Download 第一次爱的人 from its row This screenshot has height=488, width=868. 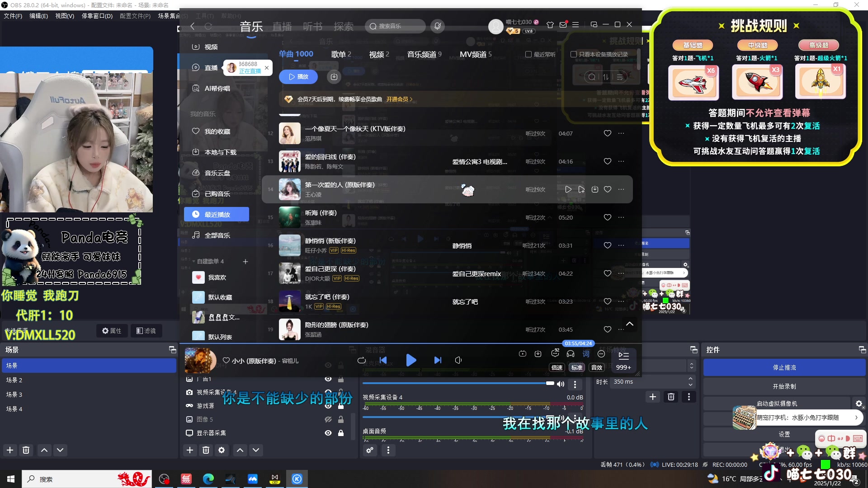click(595, 189)
